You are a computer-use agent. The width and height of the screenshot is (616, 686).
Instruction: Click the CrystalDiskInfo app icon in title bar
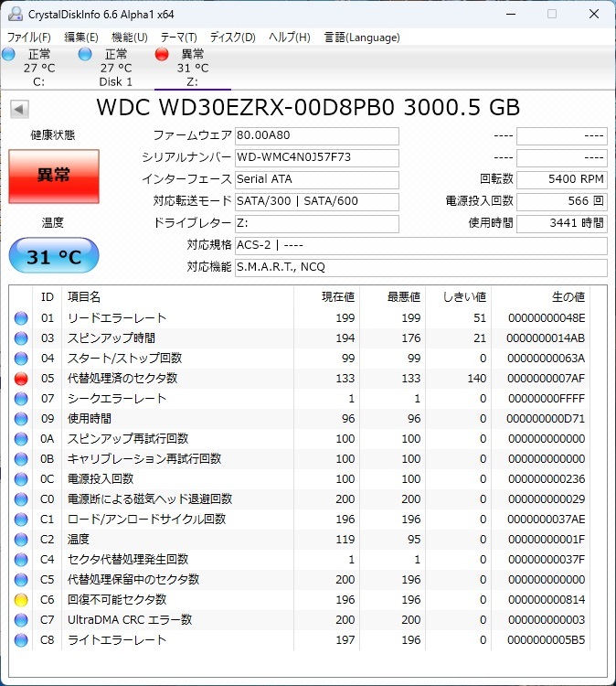[16, 14]
